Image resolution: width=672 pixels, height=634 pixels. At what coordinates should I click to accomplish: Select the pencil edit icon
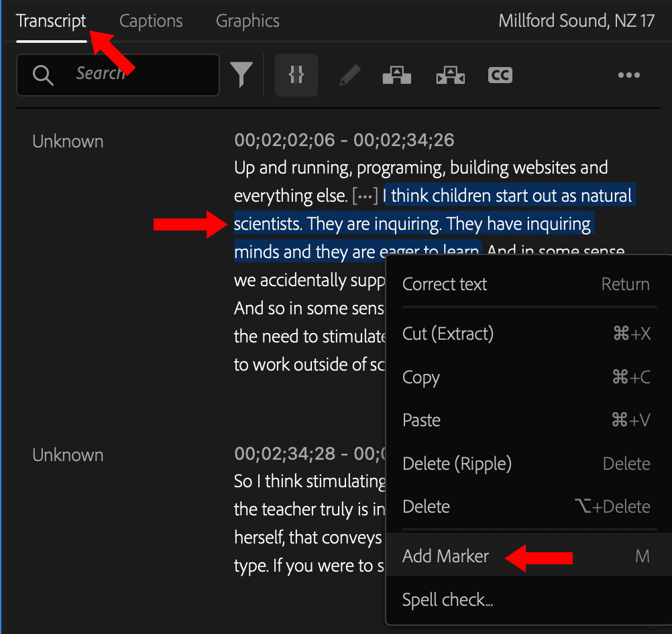tap(349, 75)
